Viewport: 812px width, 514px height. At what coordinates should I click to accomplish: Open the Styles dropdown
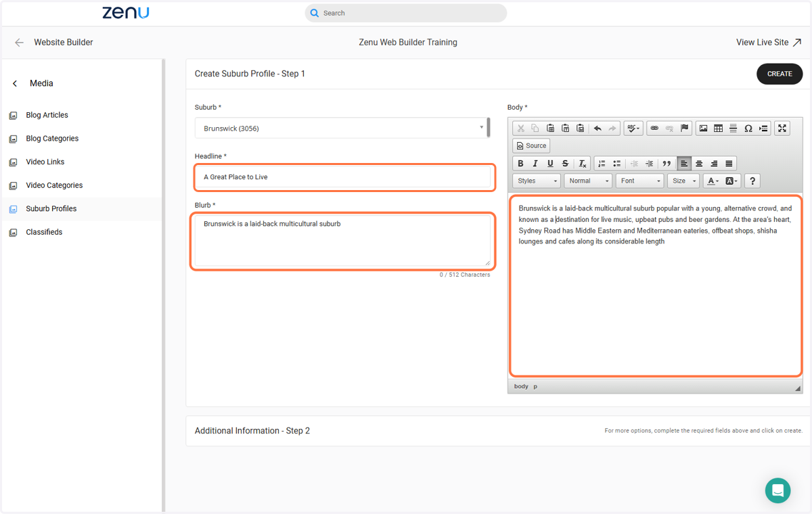(x=537, y=181)
